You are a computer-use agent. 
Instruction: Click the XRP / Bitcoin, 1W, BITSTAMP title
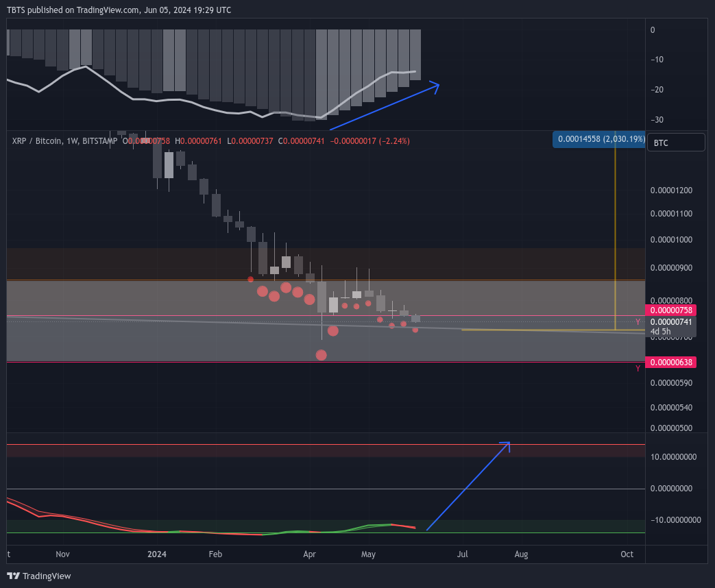click(x=64, y=141)
